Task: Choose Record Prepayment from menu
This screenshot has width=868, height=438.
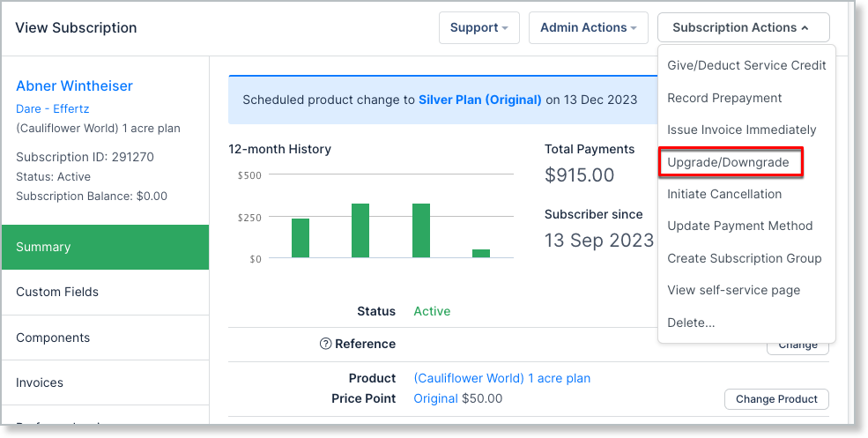Action: tap(724, 98)
